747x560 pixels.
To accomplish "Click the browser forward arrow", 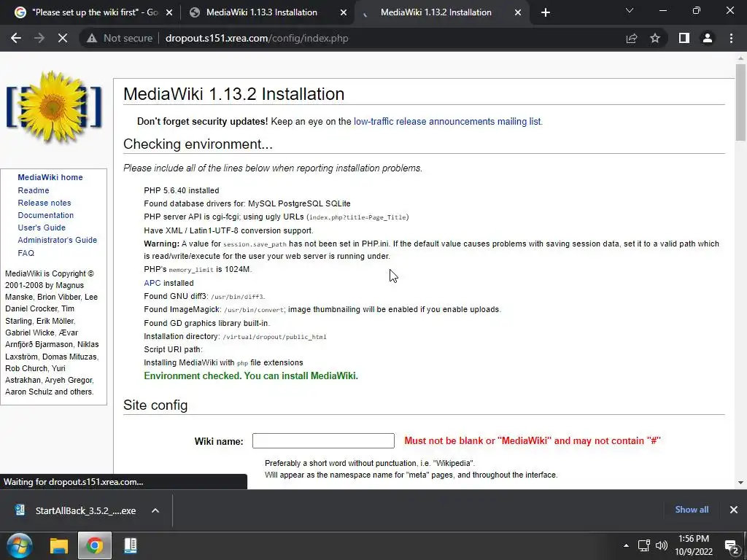I will (x=39, y=38).
